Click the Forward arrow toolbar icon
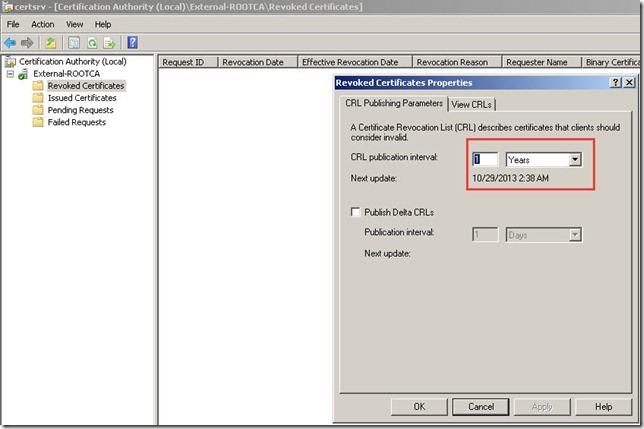This screenshot has height=429, width=644. tap(27, 42)
